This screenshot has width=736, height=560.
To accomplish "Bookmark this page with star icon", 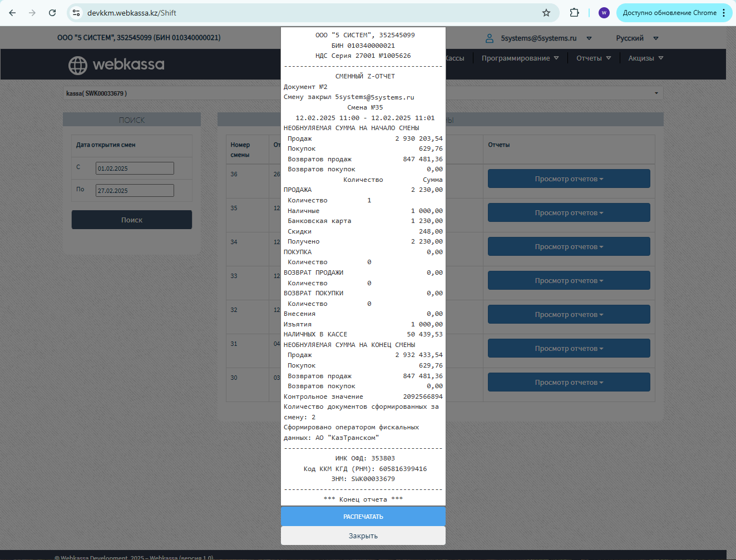I will (x=546, y=13).
